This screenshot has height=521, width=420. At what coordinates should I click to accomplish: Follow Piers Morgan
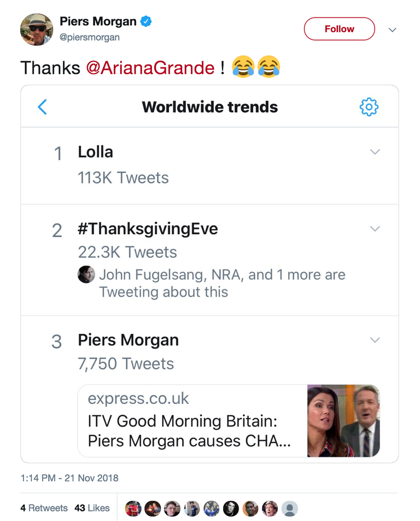click(339, 29)
